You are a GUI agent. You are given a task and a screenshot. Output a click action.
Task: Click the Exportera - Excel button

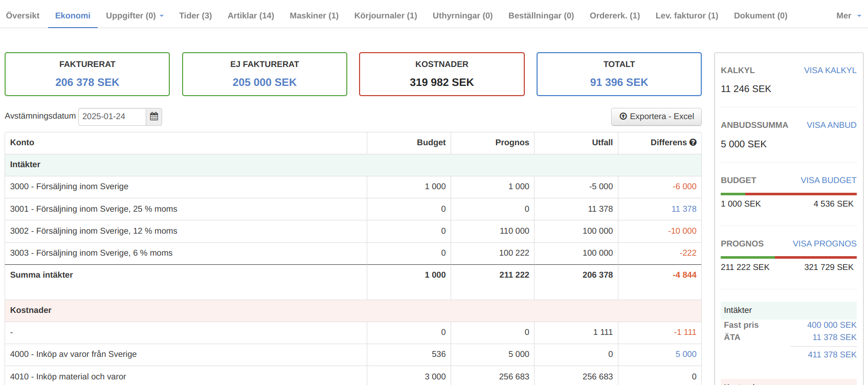click(656, 117)
